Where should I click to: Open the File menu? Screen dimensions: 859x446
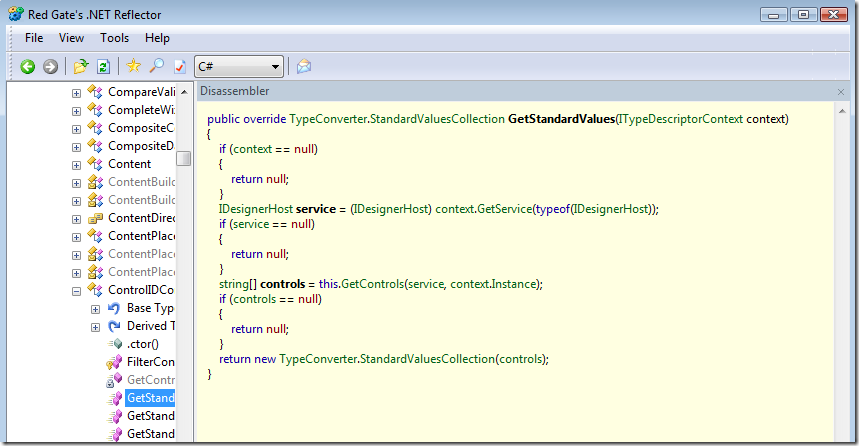click(x=34, y=38)
